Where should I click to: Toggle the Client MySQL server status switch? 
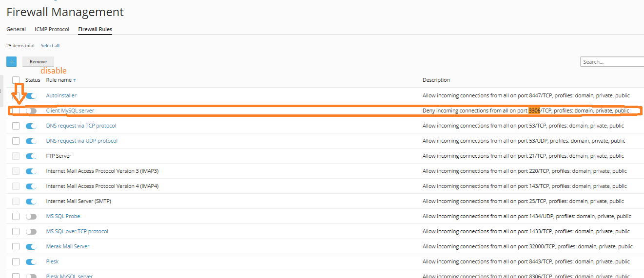(x=31, y=111)
